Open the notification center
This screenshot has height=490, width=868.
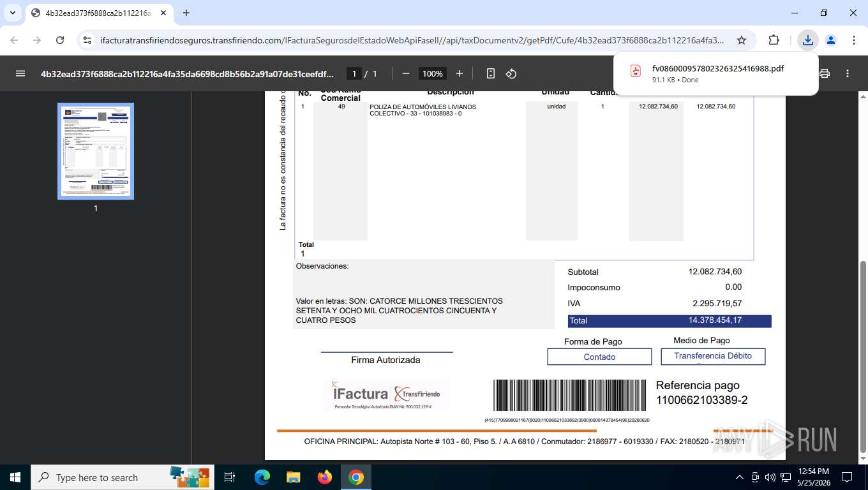pos(847,477)
